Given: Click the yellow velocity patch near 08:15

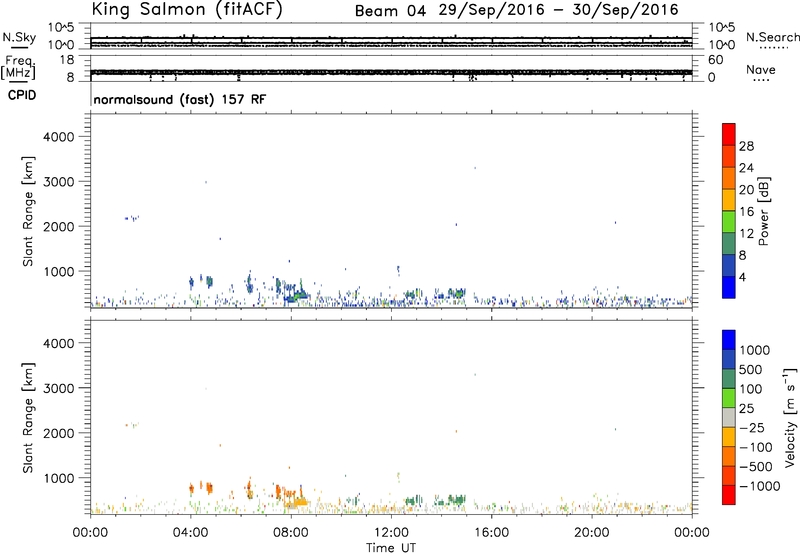Looking at the screenshot, I should pyautogui.click(x=299, y=502).
